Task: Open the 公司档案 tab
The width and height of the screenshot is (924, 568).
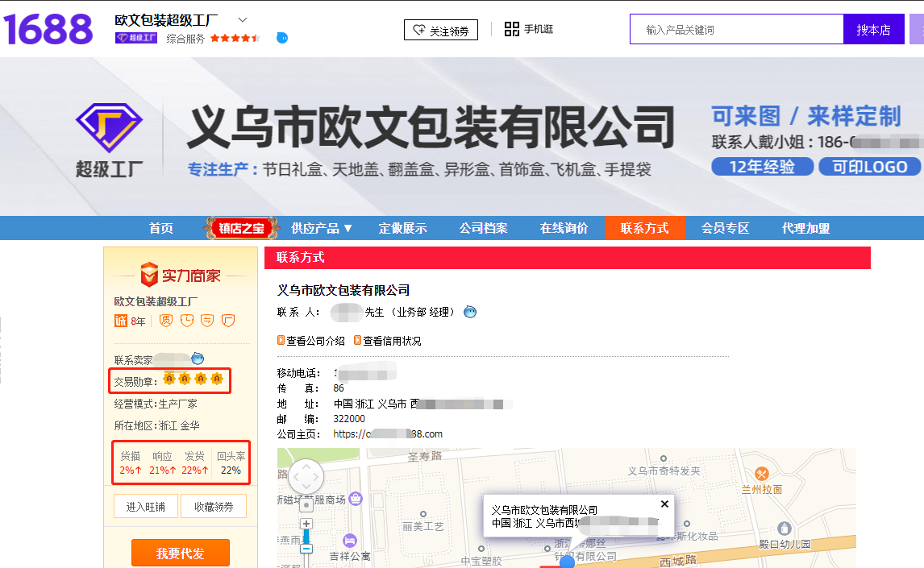Action: (x=483, y=228)
